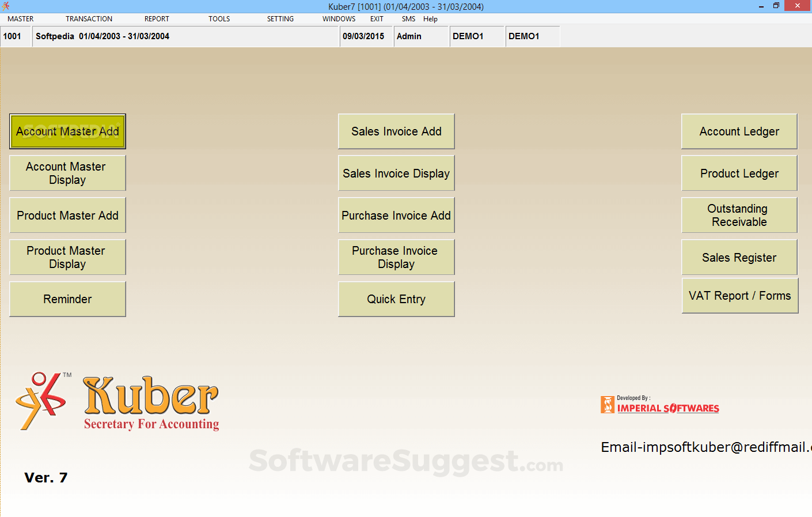Click Sales Invoice Add
This screenshot has width=812, height=517.
tap(396, 131)
